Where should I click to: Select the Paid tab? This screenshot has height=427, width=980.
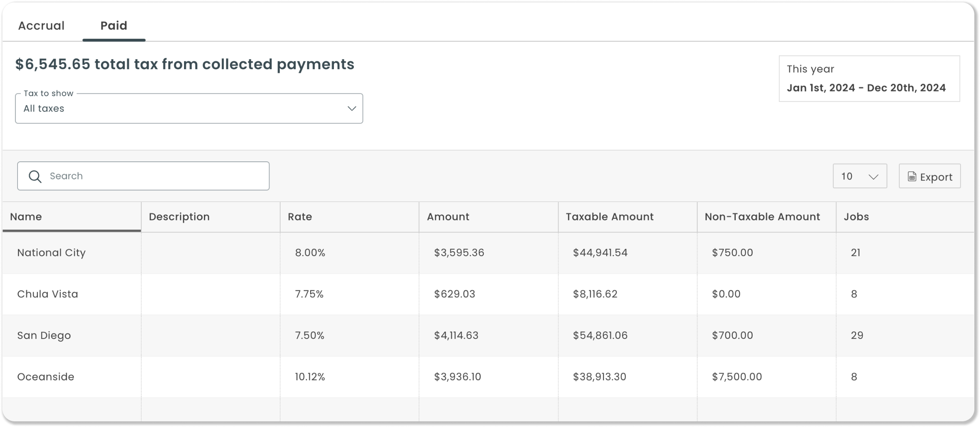(x=114, y=25)
